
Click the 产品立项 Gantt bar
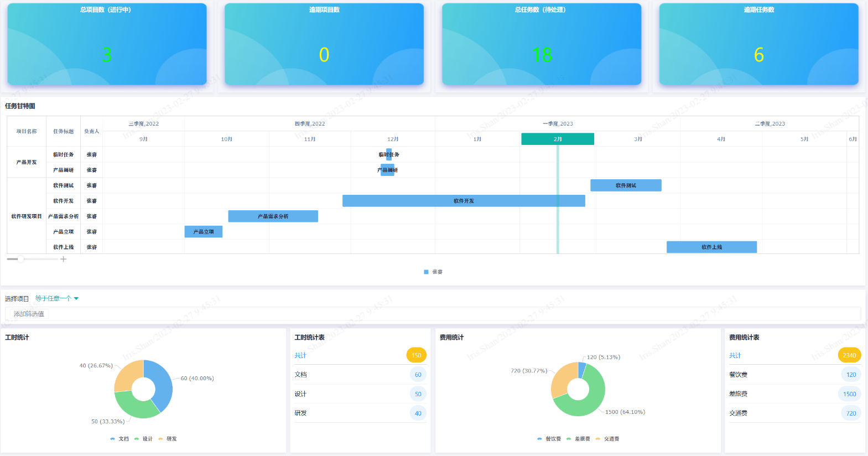(x=204, y=232)
